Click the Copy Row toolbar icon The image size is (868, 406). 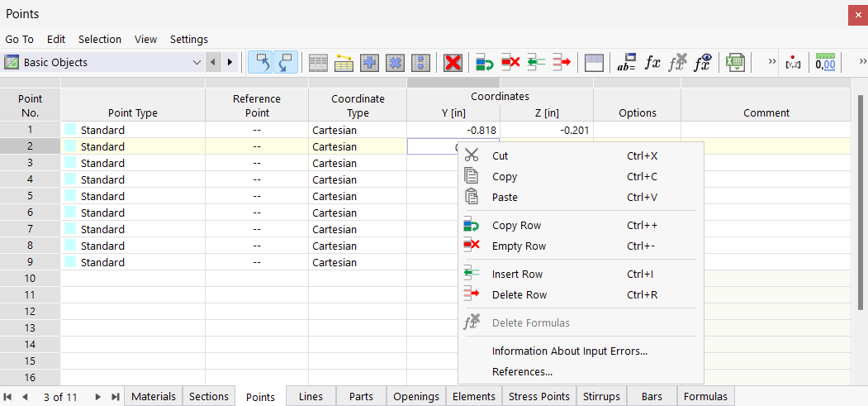[x=485, y=63]
